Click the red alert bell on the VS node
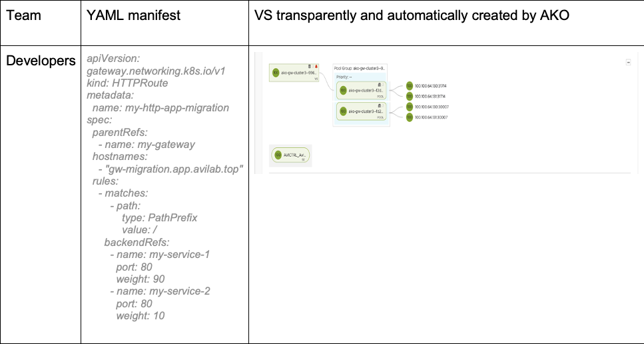644x344 pixels. click(317, 67)
